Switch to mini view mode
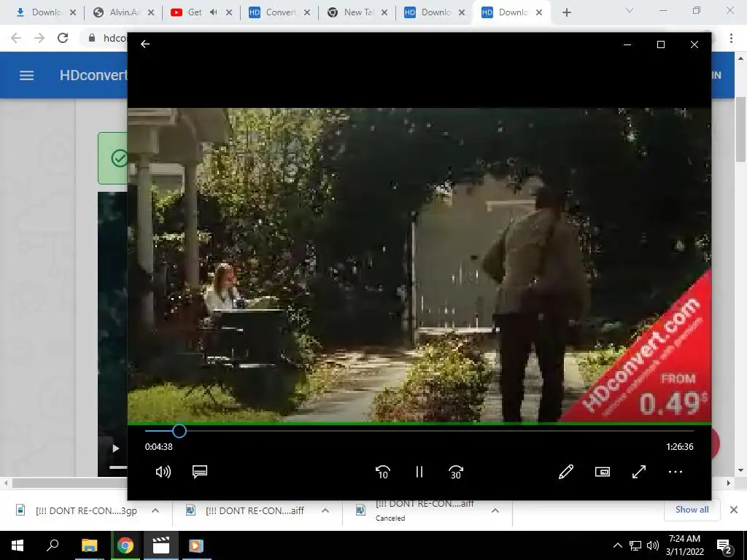This screenshot has height=560, width=747. click(x=603, y=472)
